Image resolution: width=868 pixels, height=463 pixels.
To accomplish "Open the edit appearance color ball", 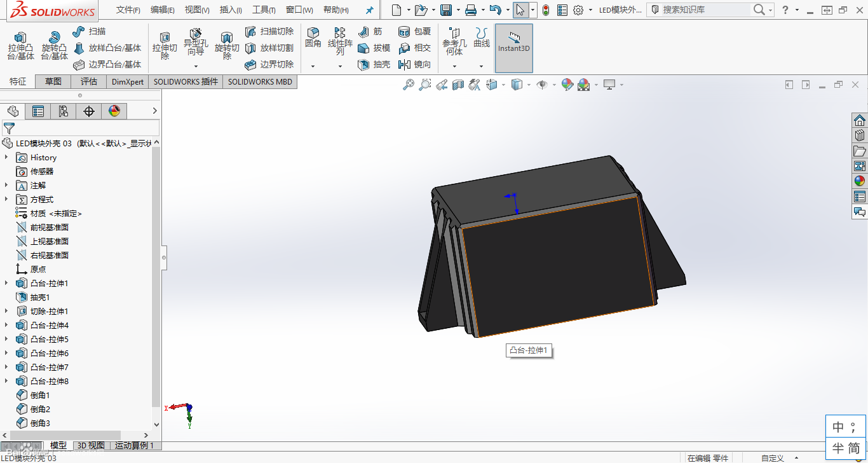I will tap(567, 85).
